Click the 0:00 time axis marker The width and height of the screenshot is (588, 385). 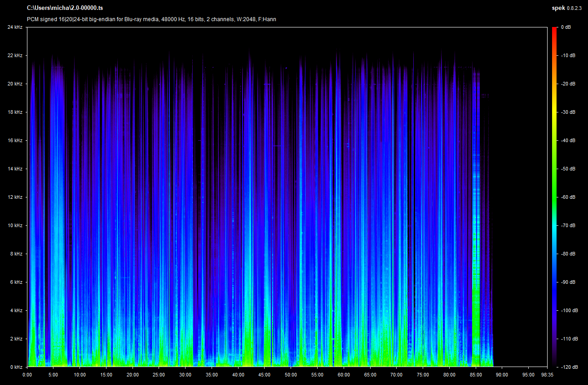coord(27,374)
